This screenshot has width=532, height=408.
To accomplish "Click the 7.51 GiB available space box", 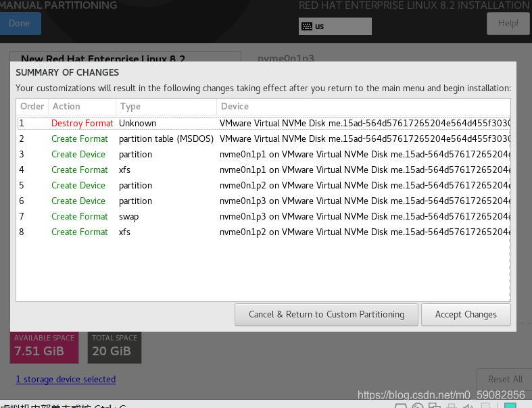I will tap(44, 347).
